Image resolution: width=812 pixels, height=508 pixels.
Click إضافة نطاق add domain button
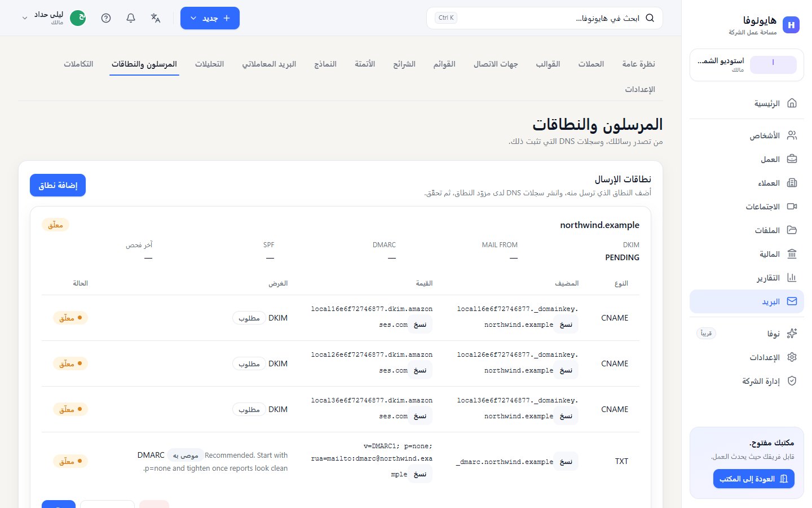click(x=58, y=185)
